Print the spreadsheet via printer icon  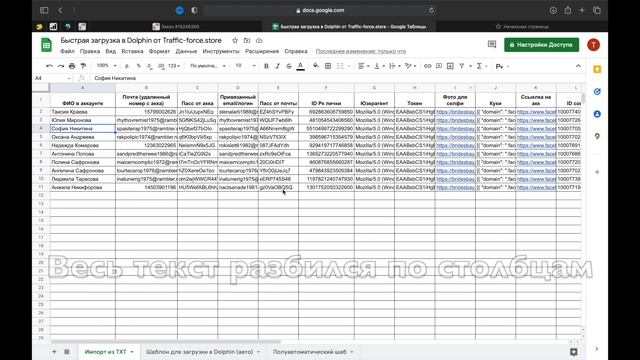click(72, 66)
